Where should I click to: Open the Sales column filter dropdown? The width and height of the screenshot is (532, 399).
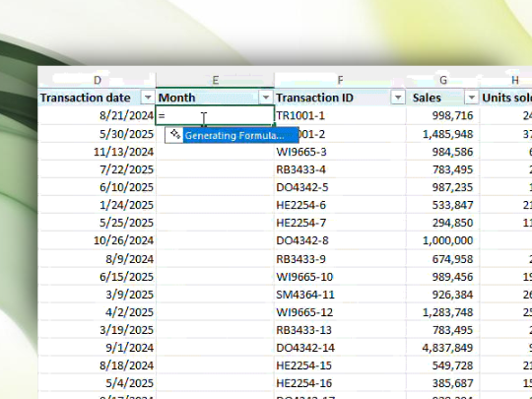(x=471, y=98)
